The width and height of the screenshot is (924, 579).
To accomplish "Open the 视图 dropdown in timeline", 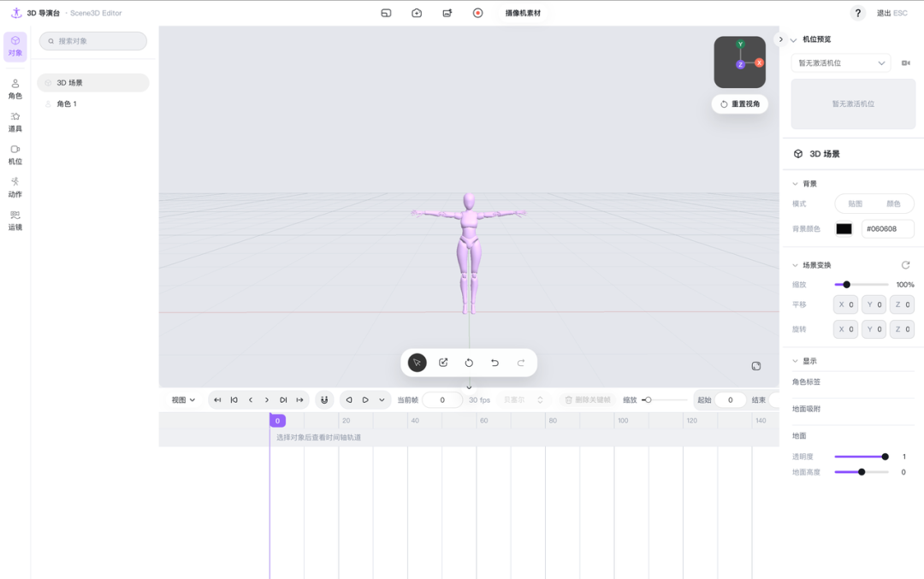I will 183,400.
